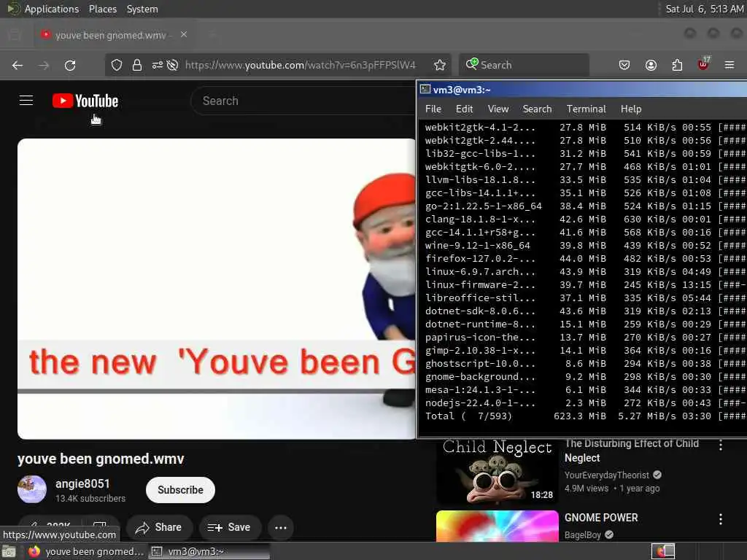
Task: Open the Pocket save icon
Action: [624, 65]
